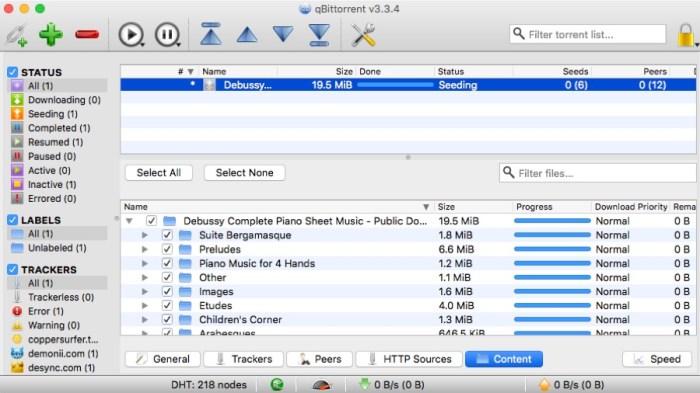Click the upload speed indicator in status bar

pos(571,385)
